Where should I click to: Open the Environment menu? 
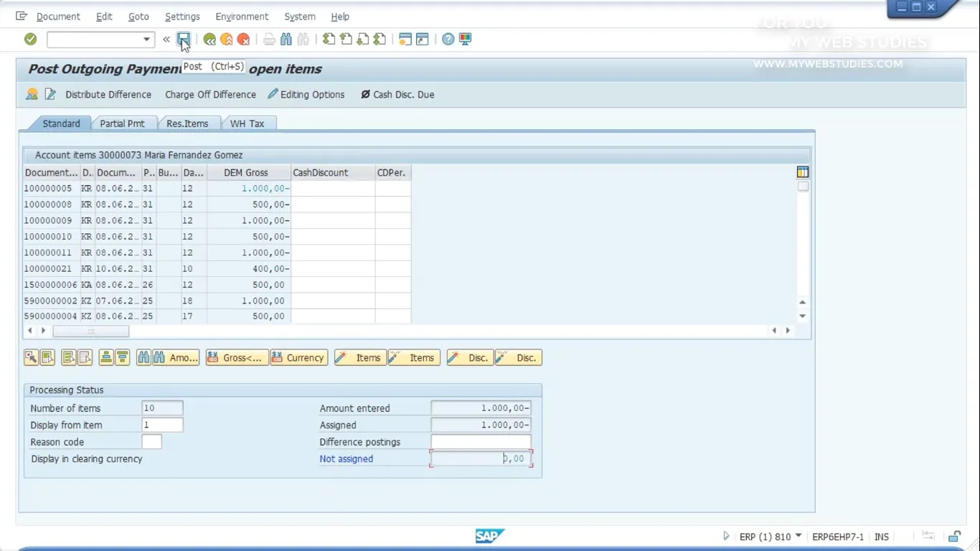[x=242, y=17]
